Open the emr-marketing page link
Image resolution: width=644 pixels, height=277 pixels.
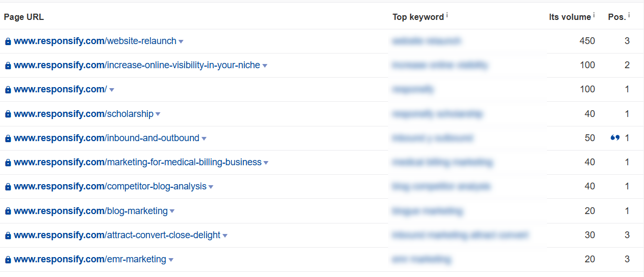tap(90, 259)
